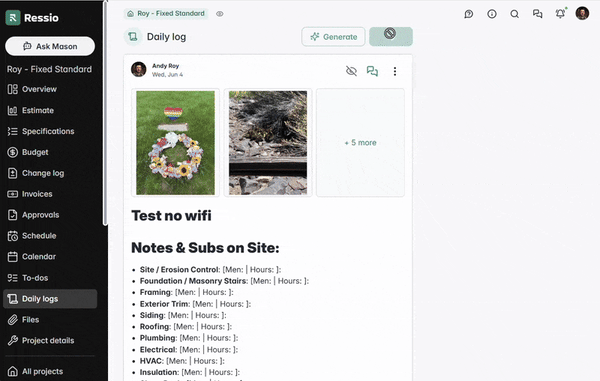
Task: Click the Budget dollar icon
Action: [x=12, y=152]
